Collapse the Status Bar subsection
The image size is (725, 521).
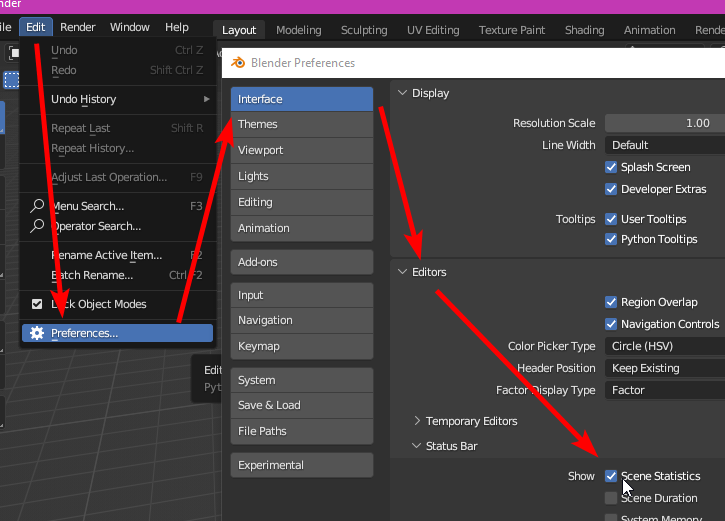416,446
